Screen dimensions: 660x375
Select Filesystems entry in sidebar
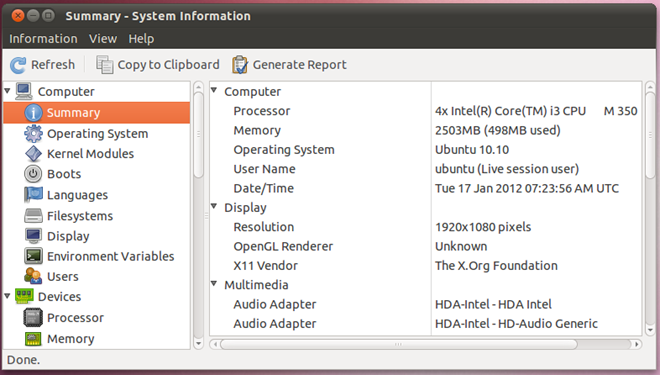pyautogui.click(x=80, y=216)
